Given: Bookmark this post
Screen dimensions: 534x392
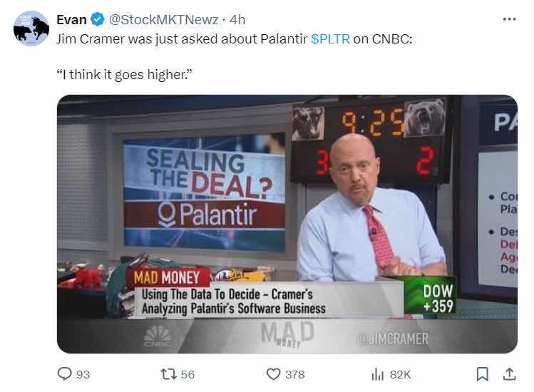Looking at the screenshot, I should tap(482, 374).
